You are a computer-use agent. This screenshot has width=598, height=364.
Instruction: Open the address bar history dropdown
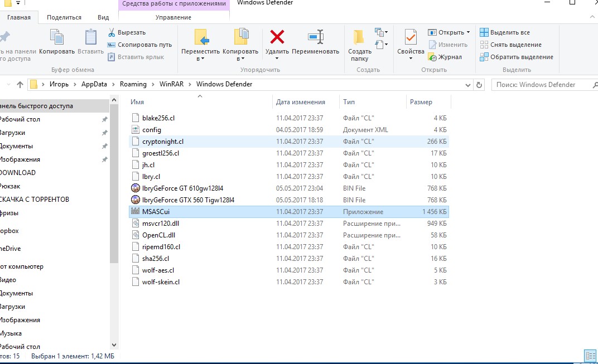point(468,85)
